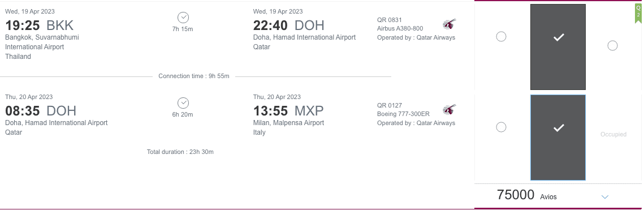Screen dimensions: 644x210
Task: Click the green Q ribbon tag
Action: pos(638,13)
